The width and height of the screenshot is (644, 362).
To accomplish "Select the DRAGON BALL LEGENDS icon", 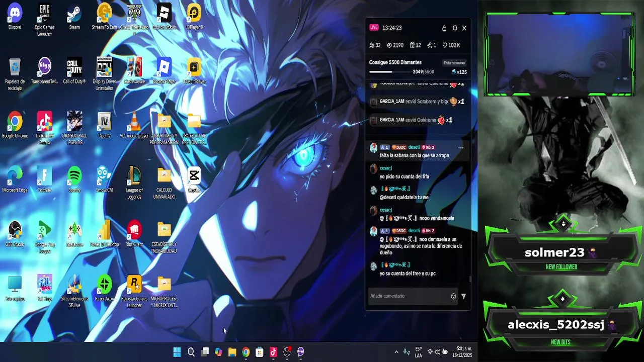I will click(74, 129).
